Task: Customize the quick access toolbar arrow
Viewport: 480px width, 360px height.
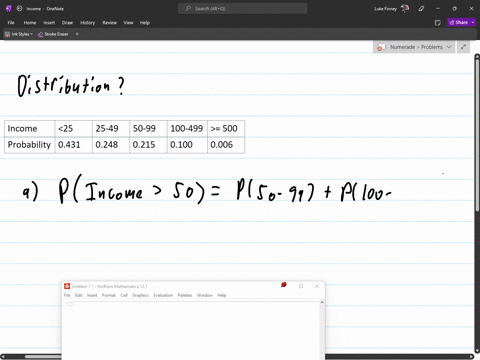Action: tap(77, 34)
